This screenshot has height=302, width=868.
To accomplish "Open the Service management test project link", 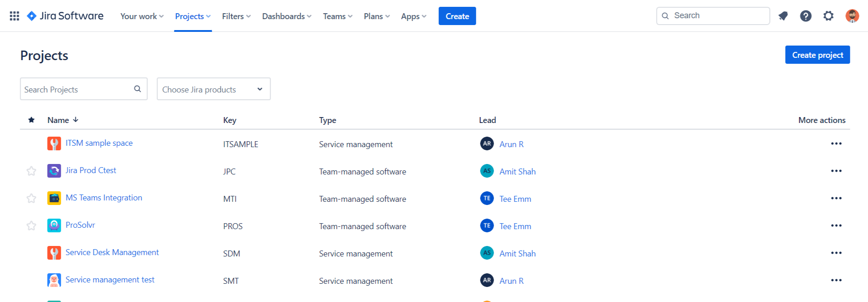I will pos(110,280).
